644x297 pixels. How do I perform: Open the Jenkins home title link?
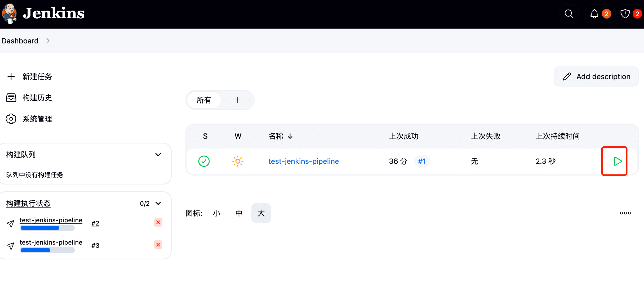coord(54,13)
